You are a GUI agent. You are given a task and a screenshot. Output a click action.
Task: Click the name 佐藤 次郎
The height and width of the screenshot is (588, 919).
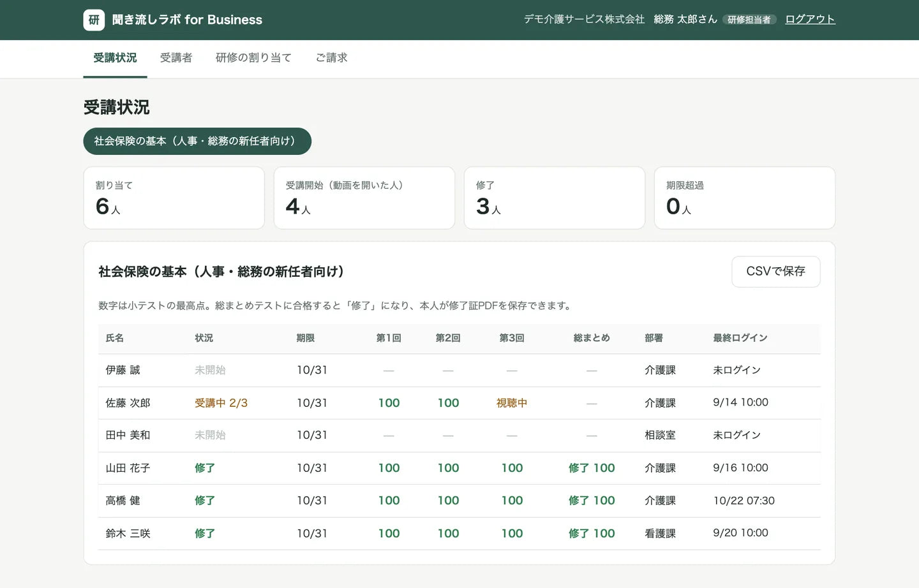point(128,403)
